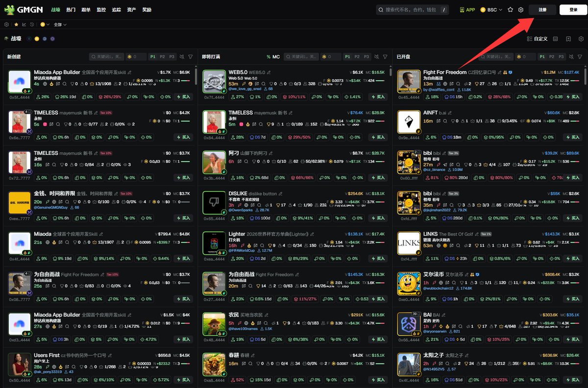
Task: Open the settings gear next to 自定义
Action: coord(581,39)
